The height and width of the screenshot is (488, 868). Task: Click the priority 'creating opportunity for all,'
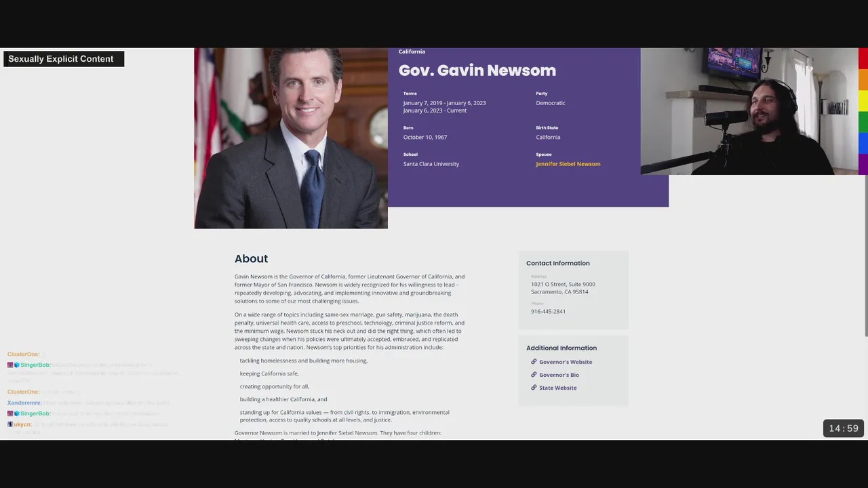[275, 386]
